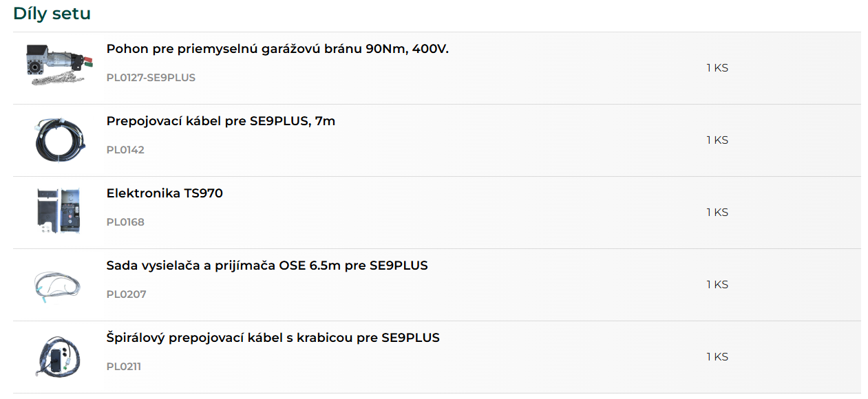The width and height of the screenshot is (868, 399).
Task: Open the OSE transmitter set wire image
Action: (x=59, y=285)
